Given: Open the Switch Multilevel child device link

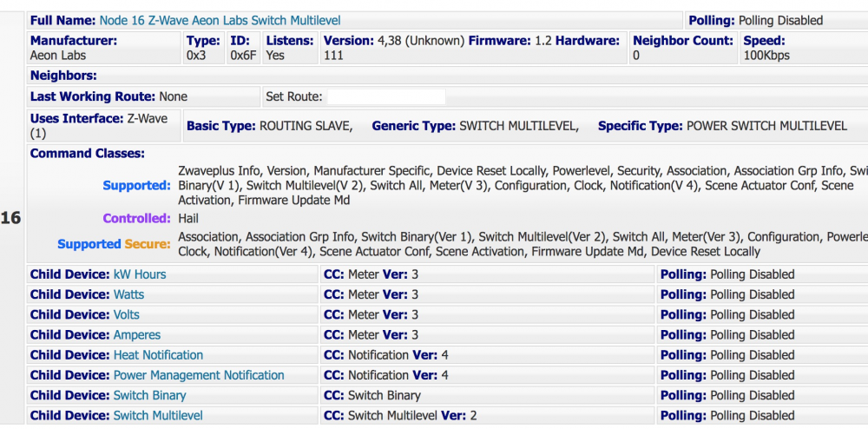Looking at the screenshot, I should coord(158,415).
